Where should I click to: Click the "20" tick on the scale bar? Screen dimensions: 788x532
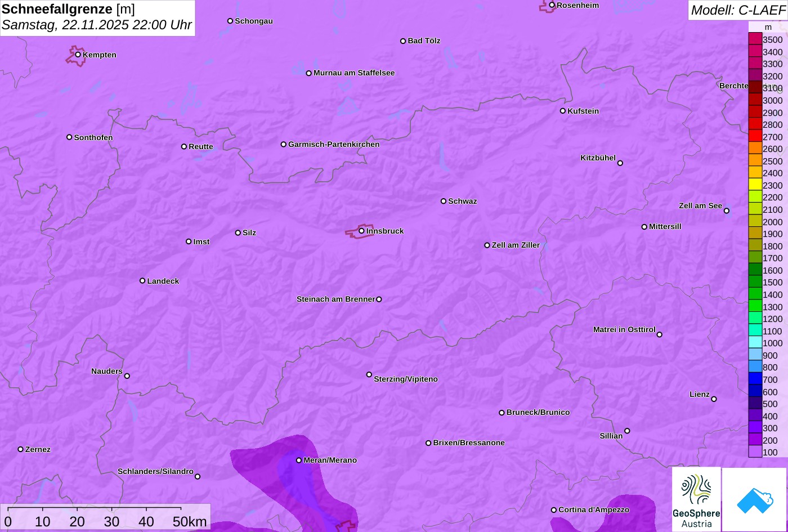77,521
